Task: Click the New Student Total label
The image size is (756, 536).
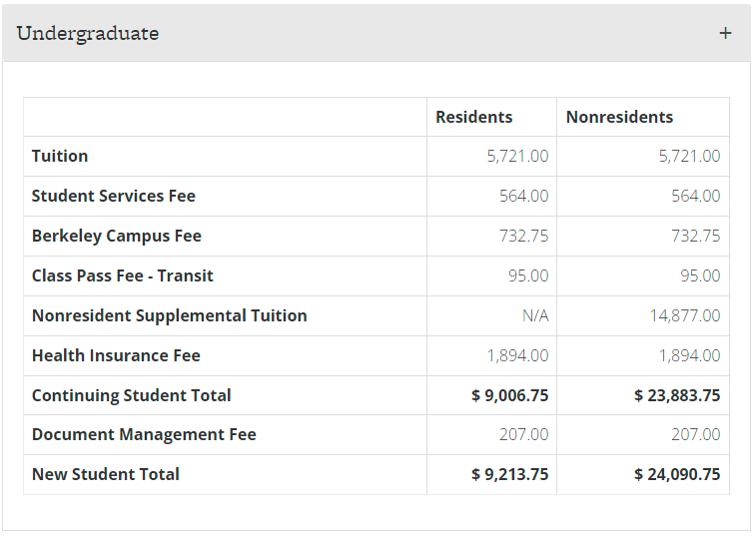Action: click(105, 474)
